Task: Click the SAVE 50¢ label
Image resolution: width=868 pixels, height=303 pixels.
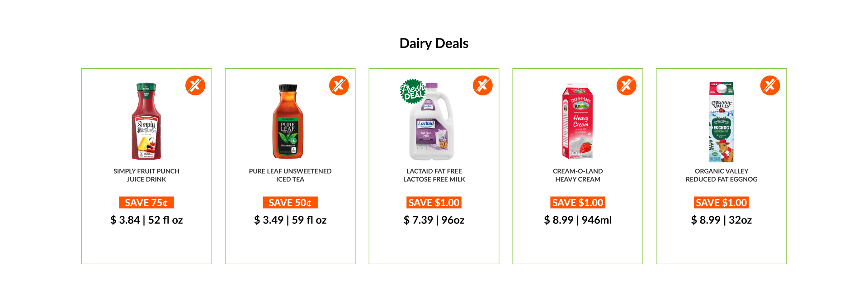Action: (x=290, y=203)
